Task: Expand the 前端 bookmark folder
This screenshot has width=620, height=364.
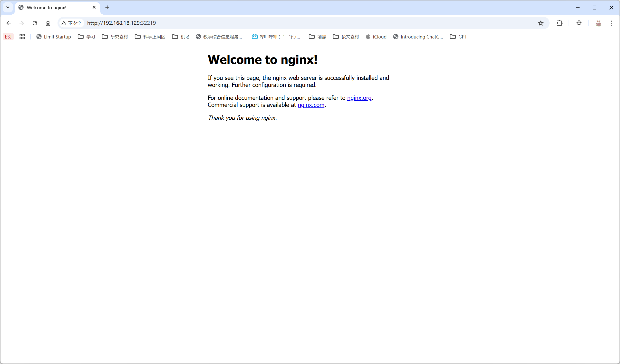Action: tap(318, 37)
